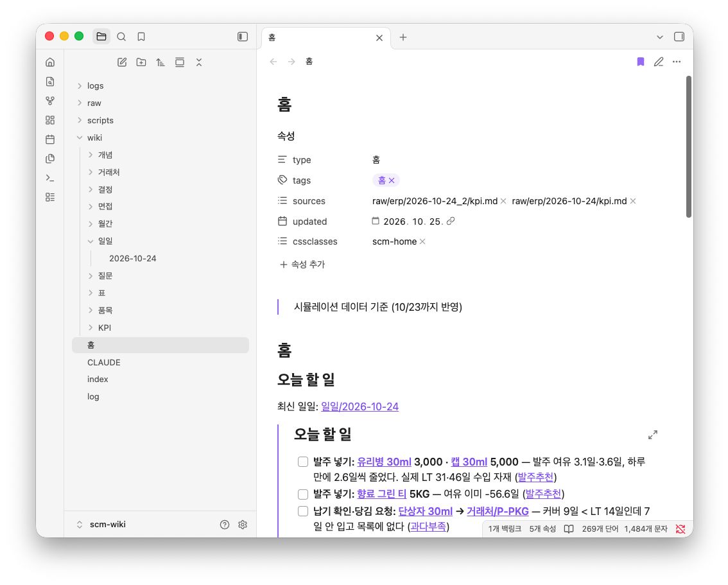
Task: Click 1개 백링크 in status bar
Action: (x=505, y=529)
